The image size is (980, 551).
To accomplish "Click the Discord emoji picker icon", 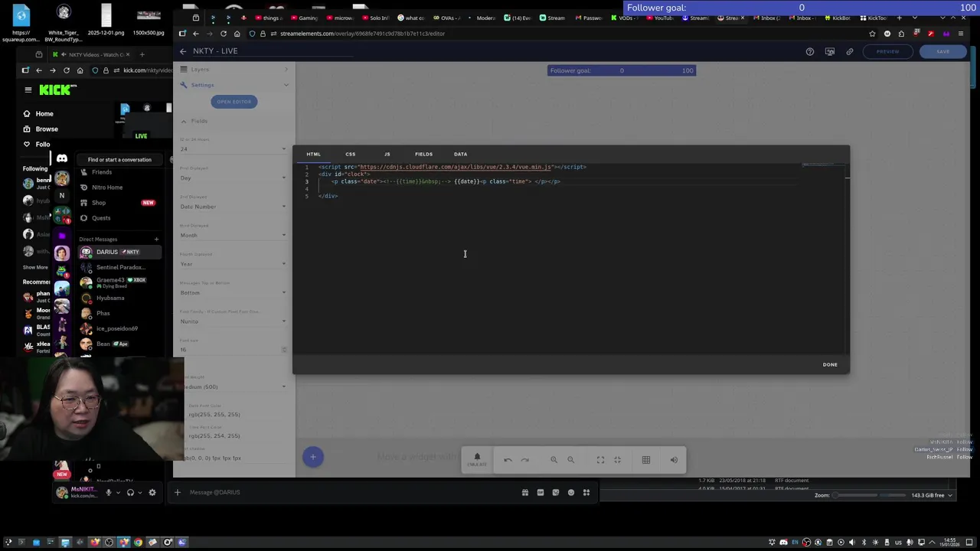I will [571, 492].
